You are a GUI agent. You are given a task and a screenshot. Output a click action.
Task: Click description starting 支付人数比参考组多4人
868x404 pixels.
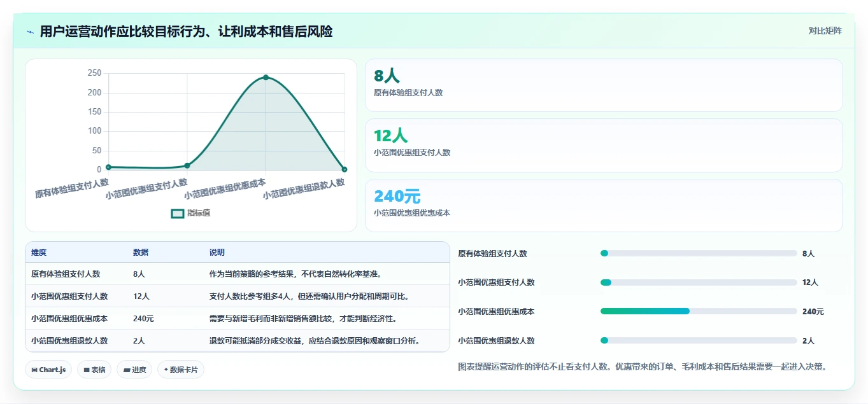309,296
